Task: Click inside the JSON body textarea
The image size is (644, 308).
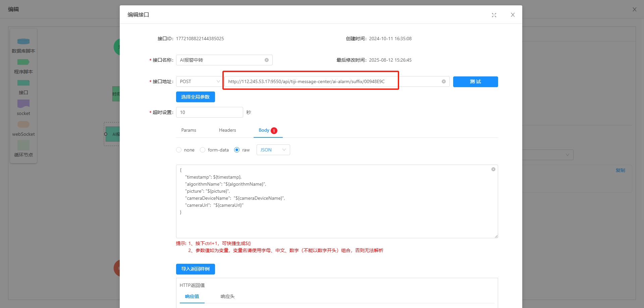Action: pyautogui.click(x=337, y=201)
